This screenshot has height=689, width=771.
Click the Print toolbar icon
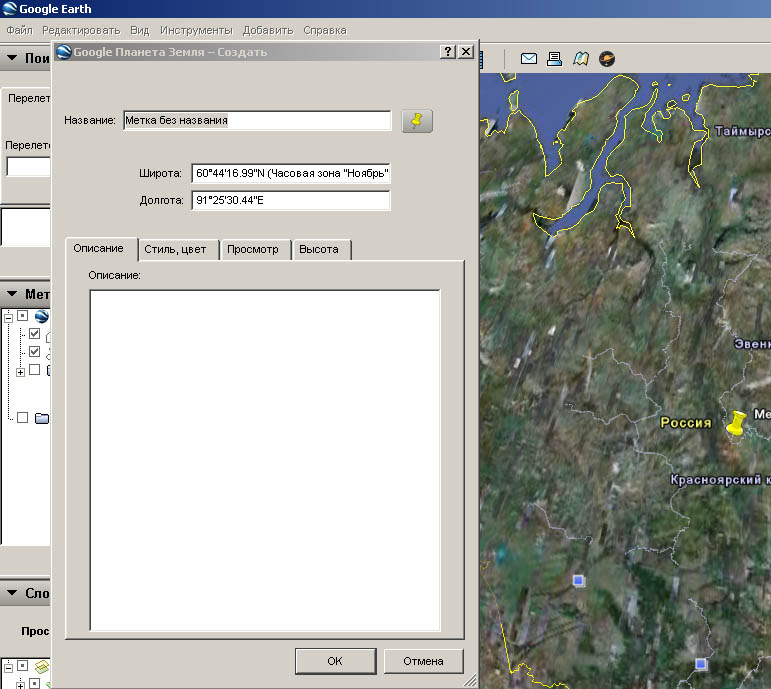click(x=555, y=59)
